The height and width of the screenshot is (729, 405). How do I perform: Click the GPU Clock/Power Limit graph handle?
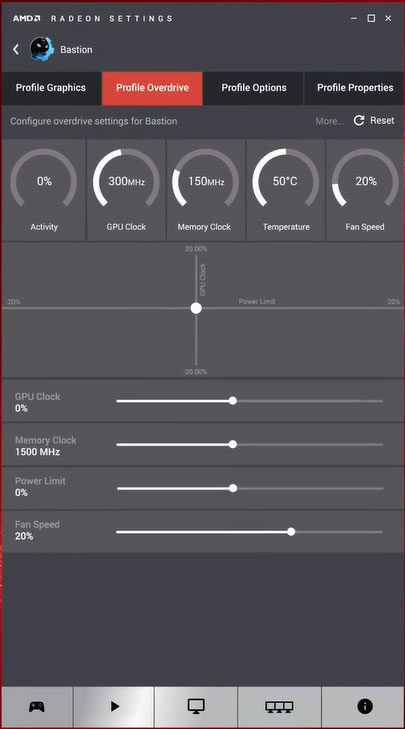196,308
